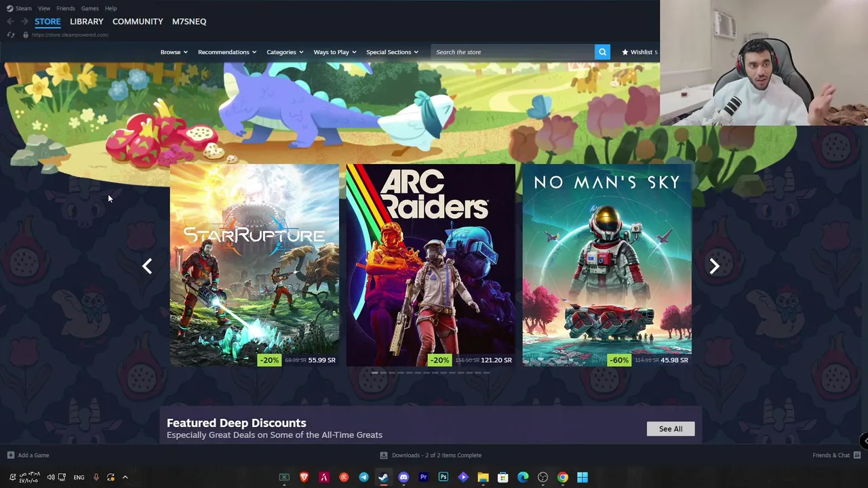Open the Games menu
The width and height of the screenshot is (868, 488).
tap(90, 8)
